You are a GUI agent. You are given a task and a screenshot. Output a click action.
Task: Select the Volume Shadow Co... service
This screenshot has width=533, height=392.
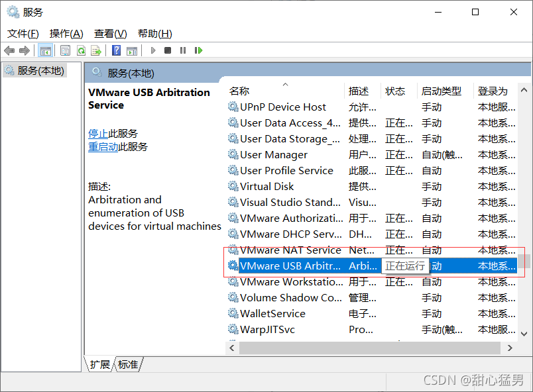(372, 298)
